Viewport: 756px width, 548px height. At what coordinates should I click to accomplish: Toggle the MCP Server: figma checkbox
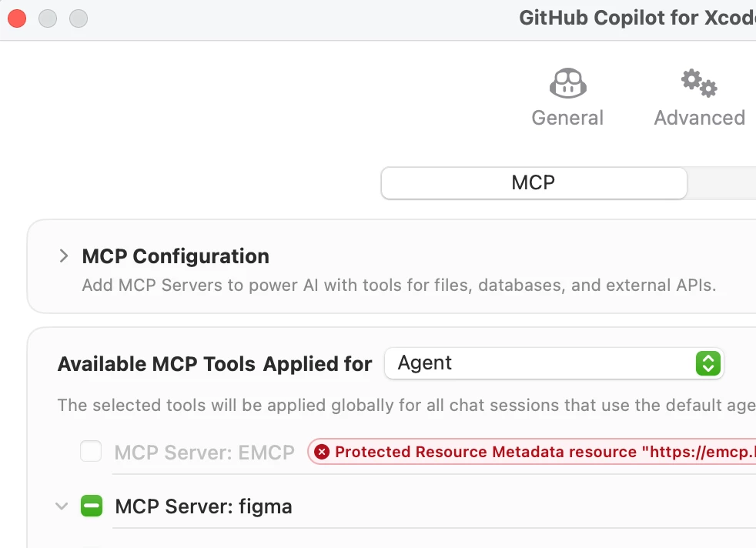coord(92,506)
